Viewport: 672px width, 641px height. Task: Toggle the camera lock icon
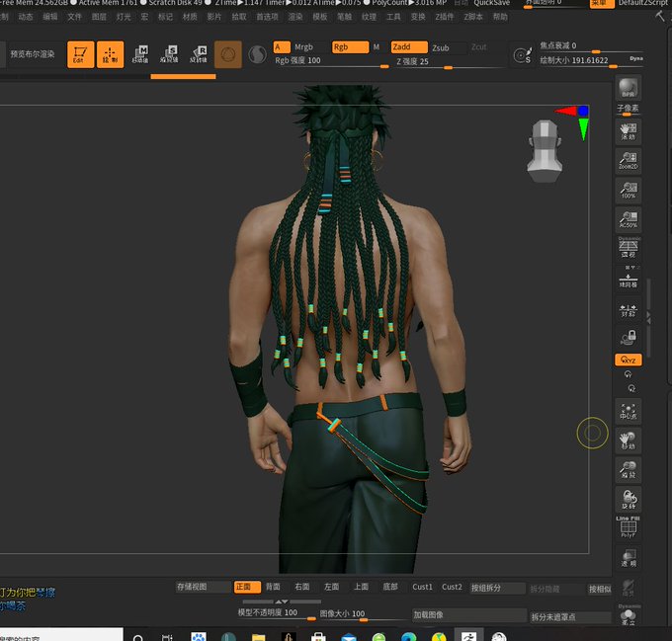pyautogui.click(x=629, y=338)
